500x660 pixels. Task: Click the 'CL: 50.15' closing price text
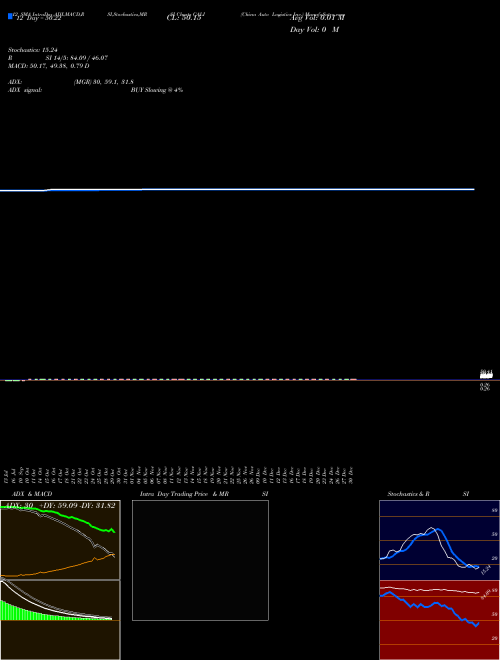[184, 18]
